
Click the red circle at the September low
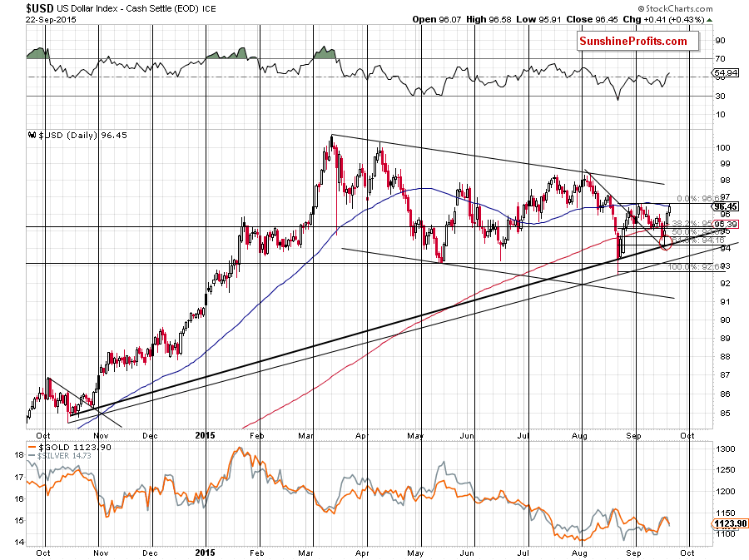tap(666, 243)
